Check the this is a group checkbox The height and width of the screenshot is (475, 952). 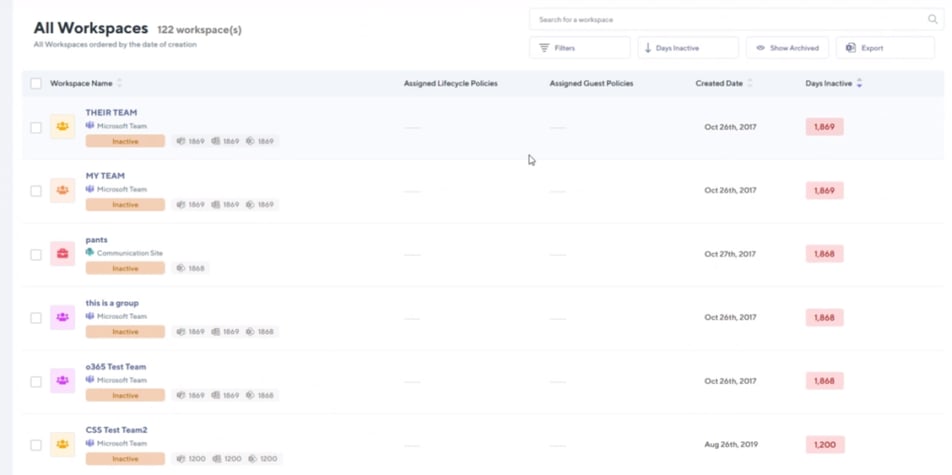[x=36, y=318]
